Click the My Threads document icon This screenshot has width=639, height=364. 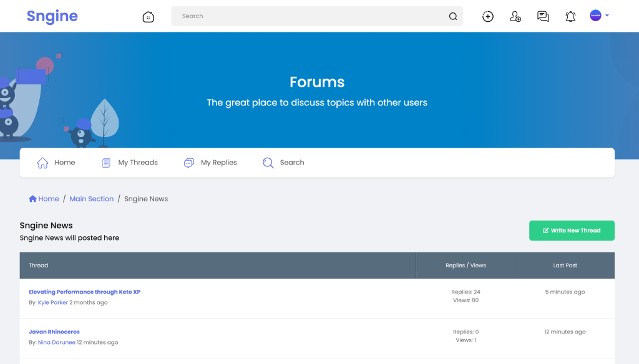[106, 163]
